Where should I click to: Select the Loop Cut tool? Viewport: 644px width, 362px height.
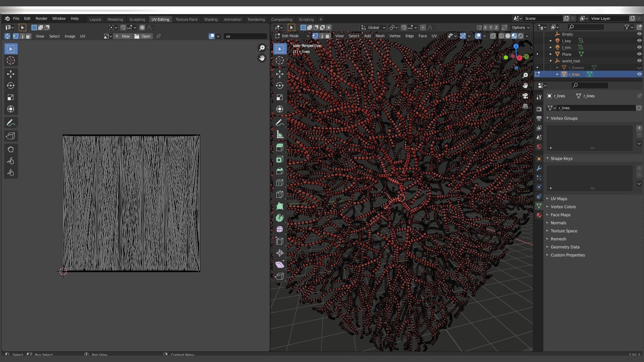[280, 183]
